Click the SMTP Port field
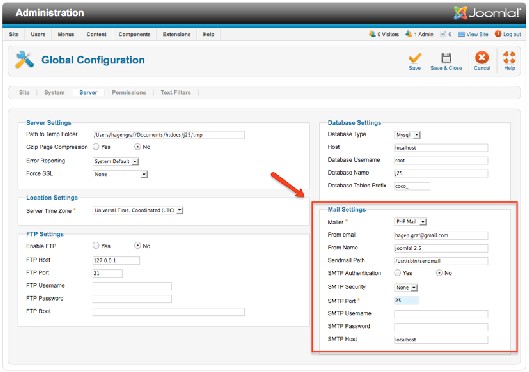This screenshot has width=529, height=372. [406, 301]
